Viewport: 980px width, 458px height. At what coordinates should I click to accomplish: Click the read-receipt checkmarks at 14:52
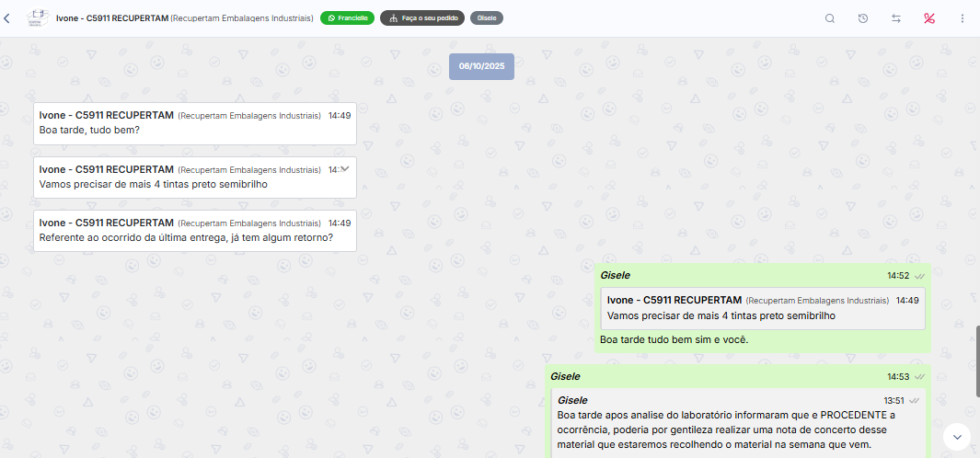click(x=919, y=276)
